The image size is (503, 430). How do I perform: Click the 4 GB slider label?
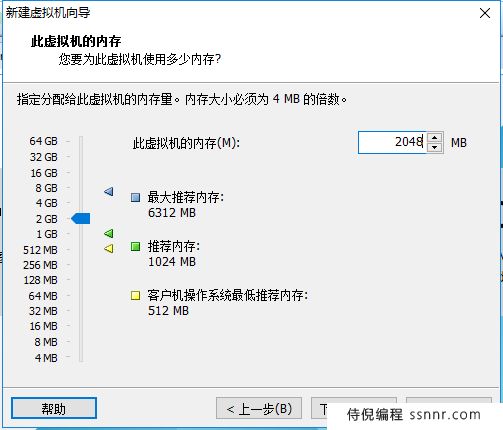tap(46, 203)
